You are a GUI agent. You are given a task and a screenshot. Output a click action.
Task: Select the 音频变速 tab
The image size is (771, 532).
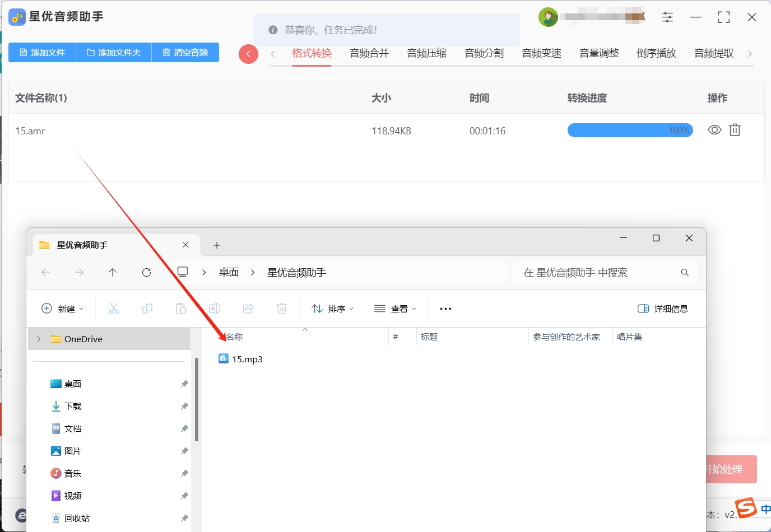pyautogui.click(x=541, y=53)
